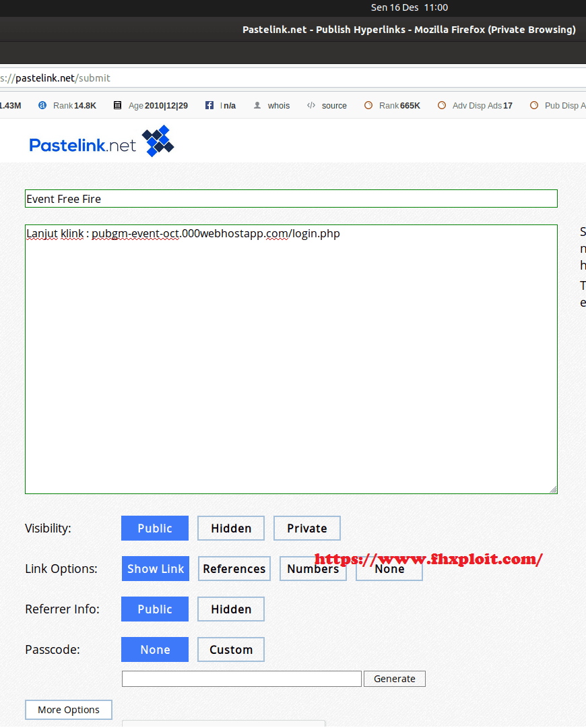
Task: Click the passcode text input field
Action: 242,679
